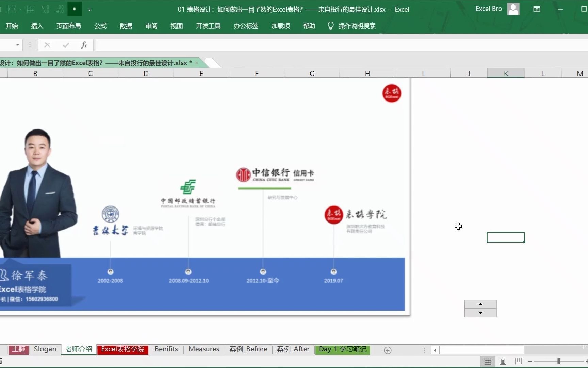
Task: Open the 插入 (Insert) ribbon tab
Action: pos(37,26)
